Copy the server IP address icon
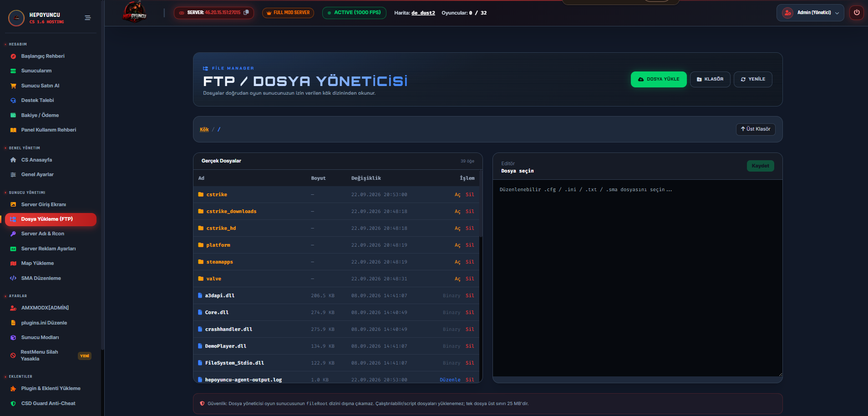Screen dimensions: 868x416 [x=246, y=12]
